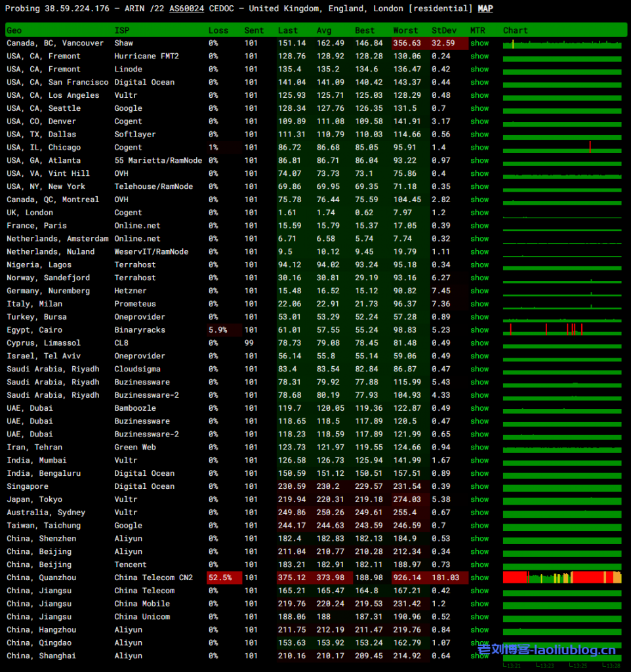Sort by the Worst column header
Screen dimensions: 631x672
tap(405, 31)
